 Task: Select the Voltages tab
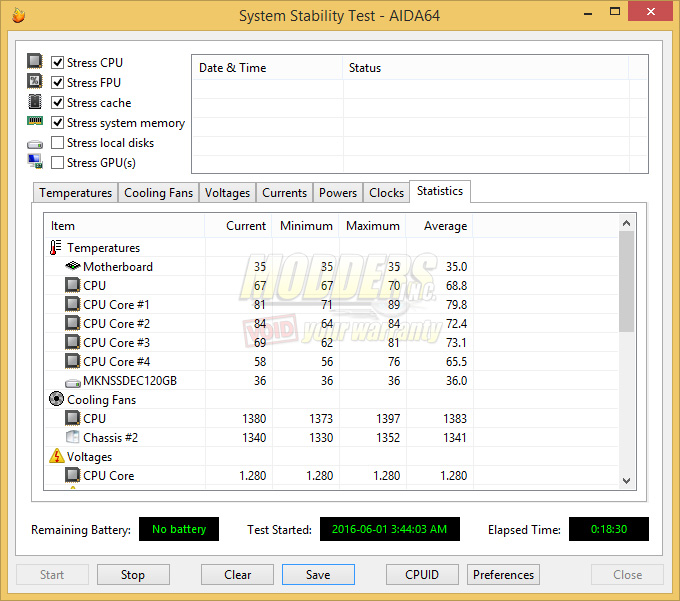[x=227, y=193]
